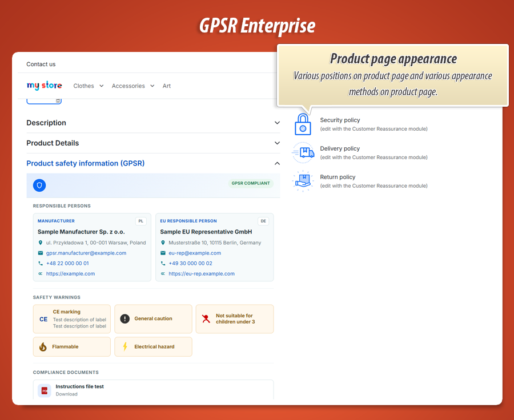Click Not suitable for children under 3

coord(235,319)
